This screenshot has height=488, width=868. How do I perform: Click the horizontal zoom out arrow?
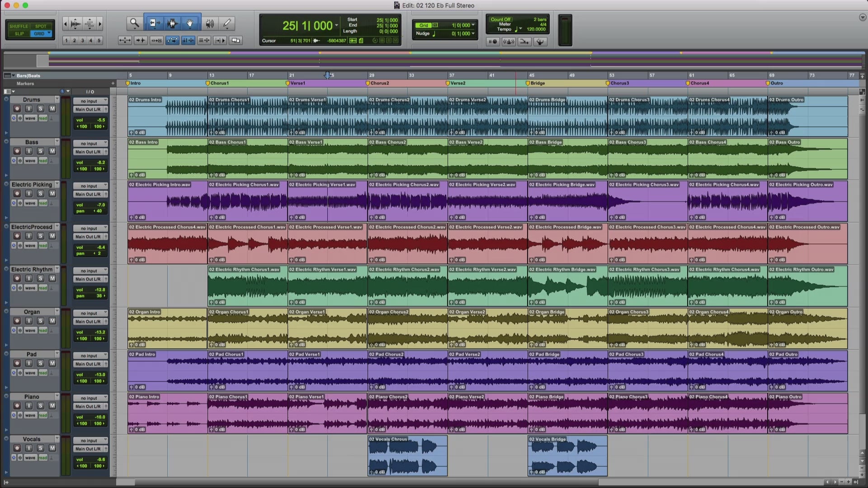[66, 23]
